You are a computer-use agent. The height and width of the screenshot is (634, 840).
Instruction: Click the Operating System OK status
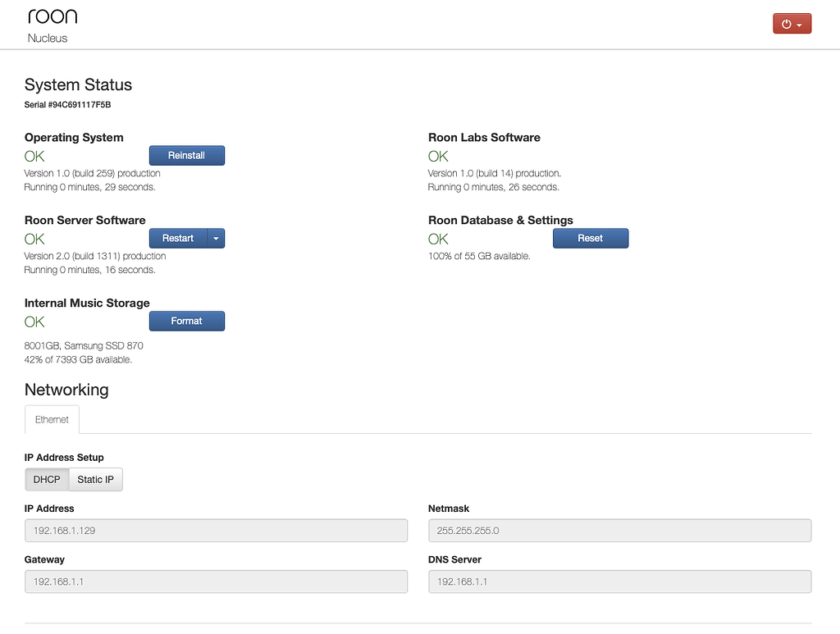34,156
